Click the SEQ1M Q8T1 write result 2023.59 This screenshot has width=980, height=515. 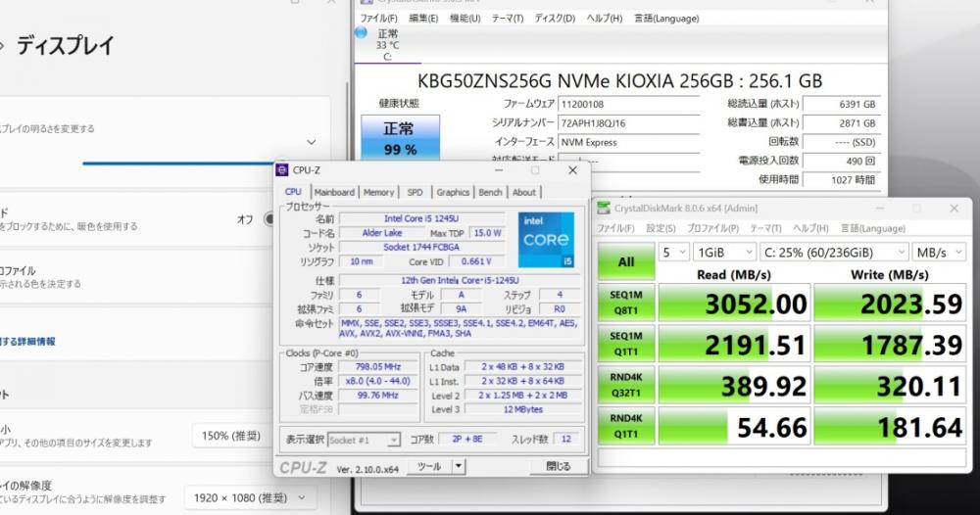click(890, 304)
